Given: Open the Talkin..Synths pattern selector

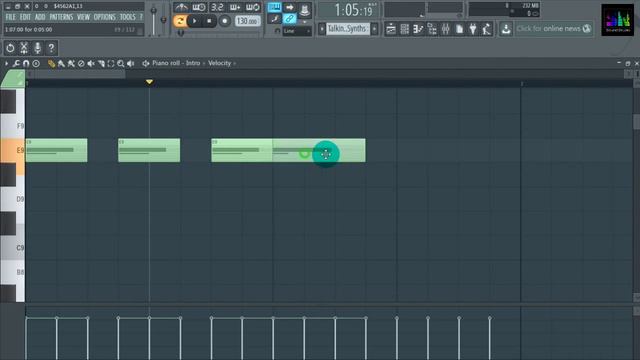Looking at the screenshot, I should (x=348, y=29).
